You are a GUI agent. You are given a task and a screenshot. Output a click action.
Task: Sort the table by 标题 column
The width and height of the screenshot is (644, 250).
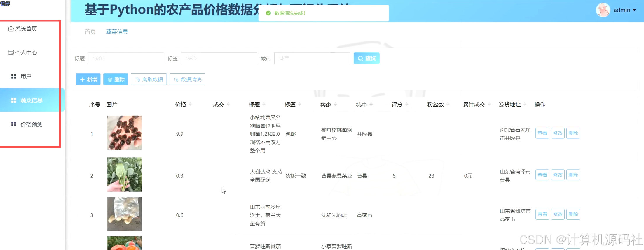(264, 104)
